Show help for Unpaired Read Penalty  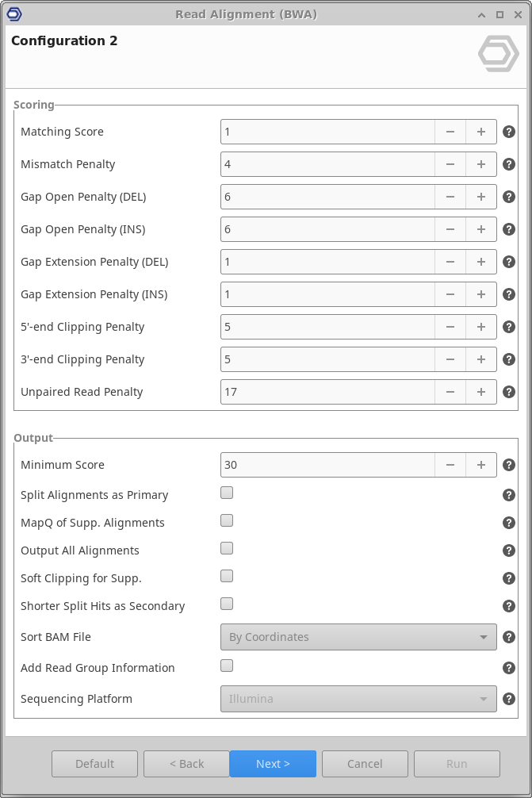pyautogui.click(x=509, y=392)
